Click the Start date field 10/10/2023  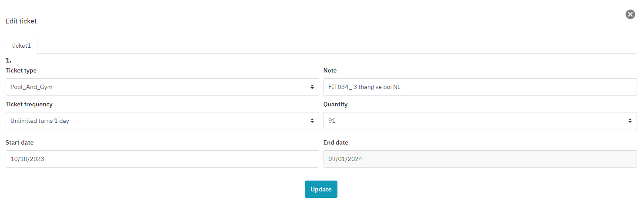click(x=162, y=159)
